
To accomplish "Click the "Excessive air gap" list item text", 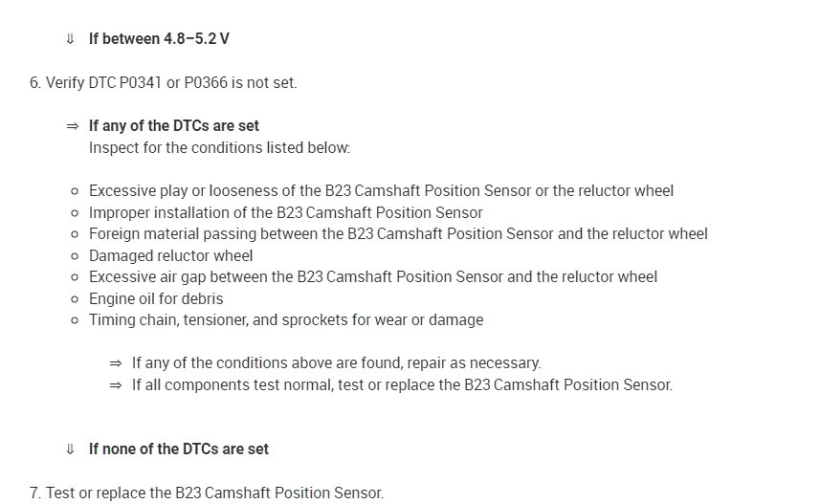I will point(373,277).
